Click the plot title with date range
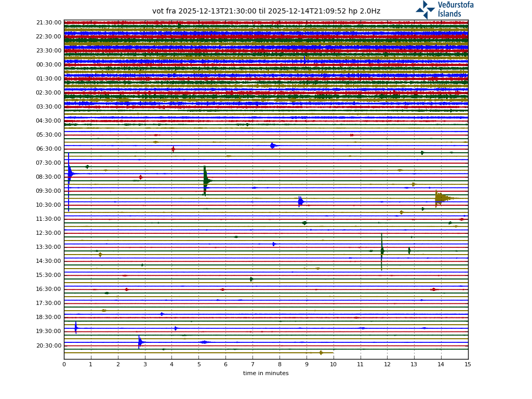Screen dimensions: 532x399 pos(266,11)
